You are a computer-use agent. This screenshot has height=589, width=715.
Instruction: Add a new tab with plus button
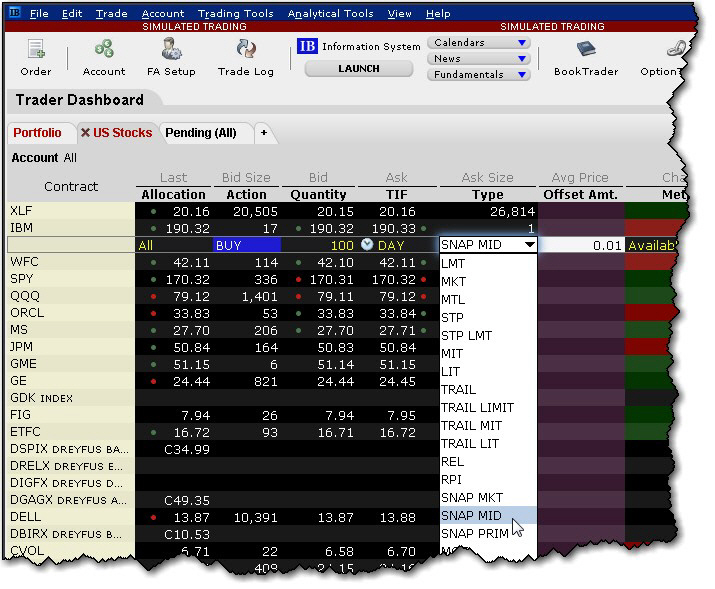[x=264, y=133]
